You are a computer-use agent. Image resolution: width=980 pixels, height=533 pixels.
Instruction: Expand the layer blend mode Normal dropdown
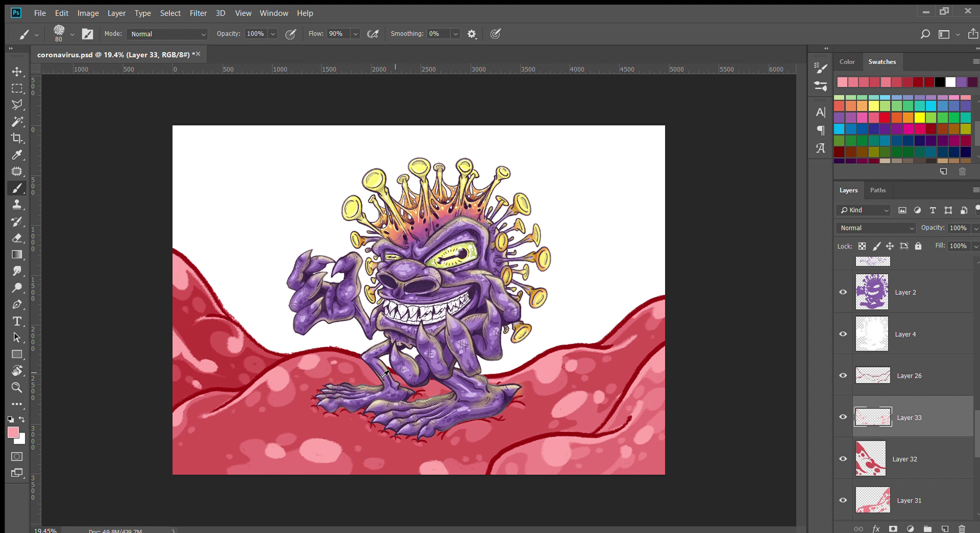[x=876, y=228]
